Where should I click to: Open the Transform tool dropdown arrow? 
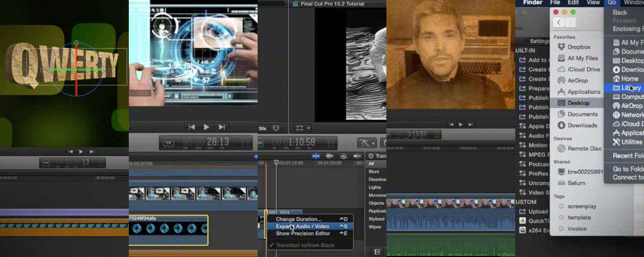coord(309,128)
